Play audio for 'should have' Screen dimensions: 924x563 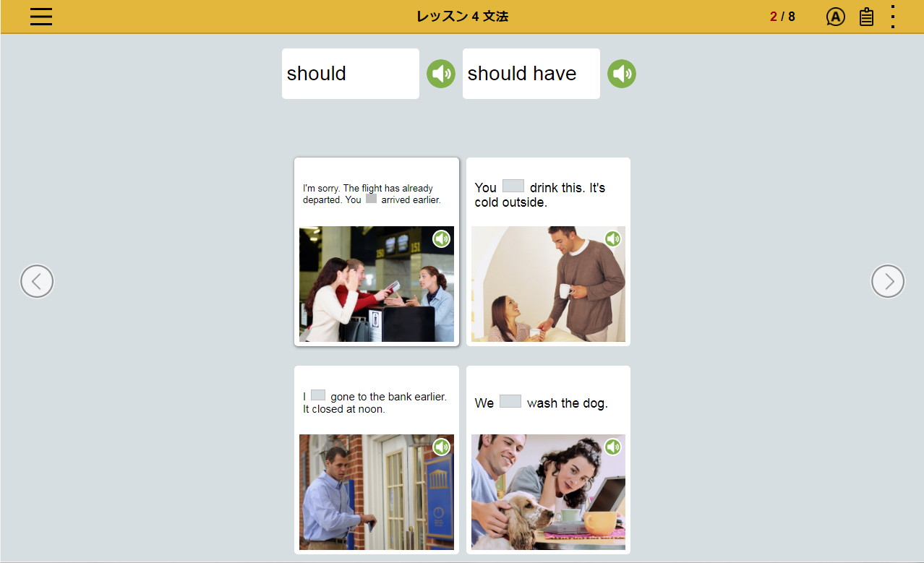(x=622, y=74)
